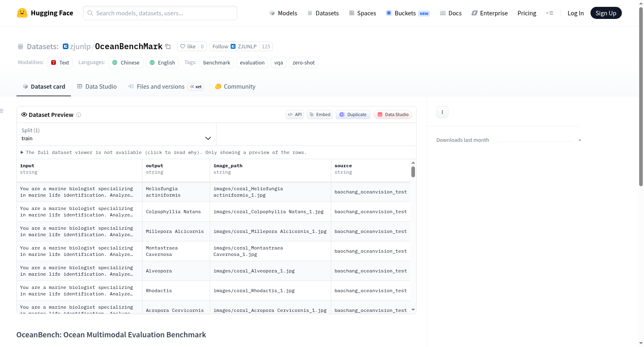Select the Heliofungia actiniformis output cell
644x347 pixels.
[x=176, y=192]
